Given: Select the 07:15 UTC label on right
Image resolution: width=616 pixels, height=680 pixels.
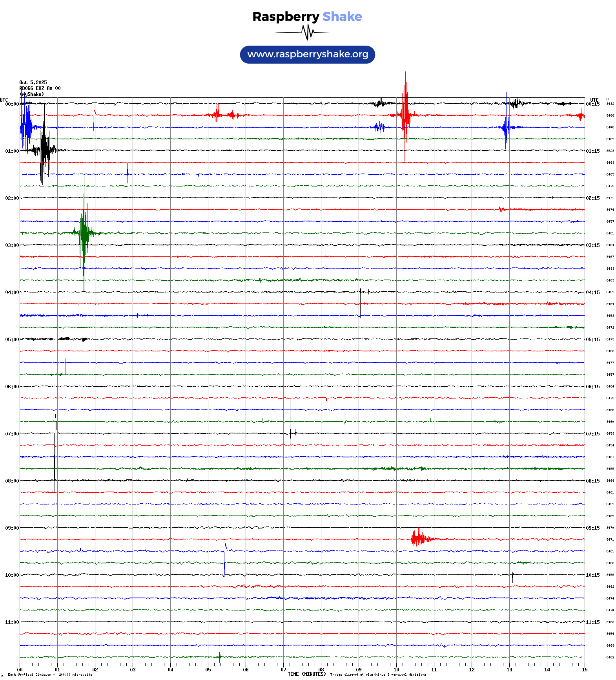Looking at the screenshot, I should (x=592, y=434).
